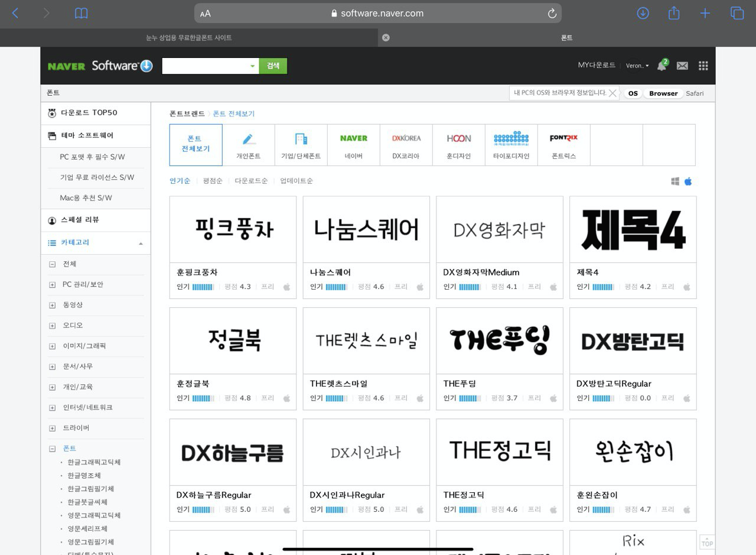The image size is (756, 555).
Task: Expand the 동영상 category
Action: point(53,305)
